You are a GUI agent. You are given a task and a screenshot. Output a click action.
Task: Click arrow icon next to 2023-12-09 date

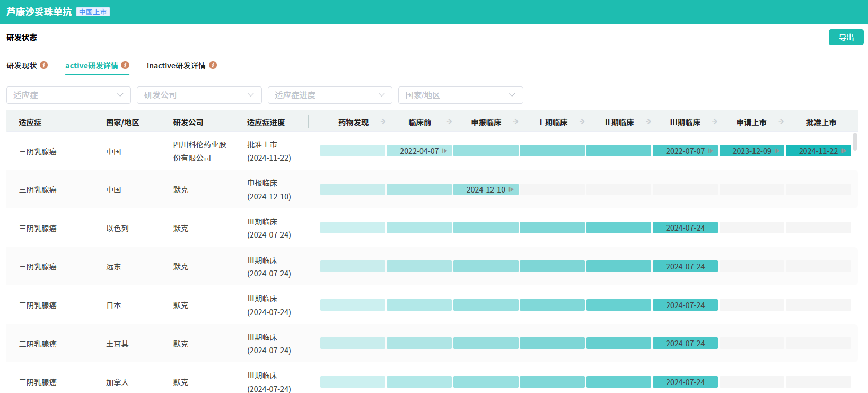(x=777, y=151)
